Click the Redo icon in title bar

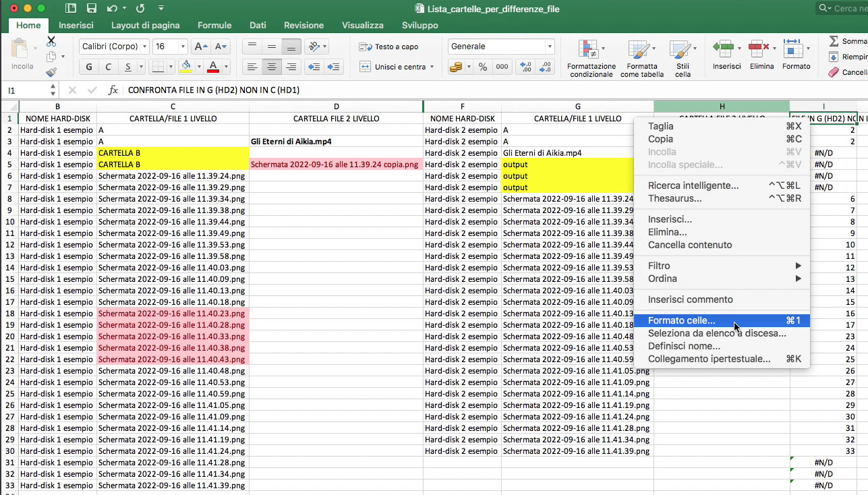pos(140,9)
